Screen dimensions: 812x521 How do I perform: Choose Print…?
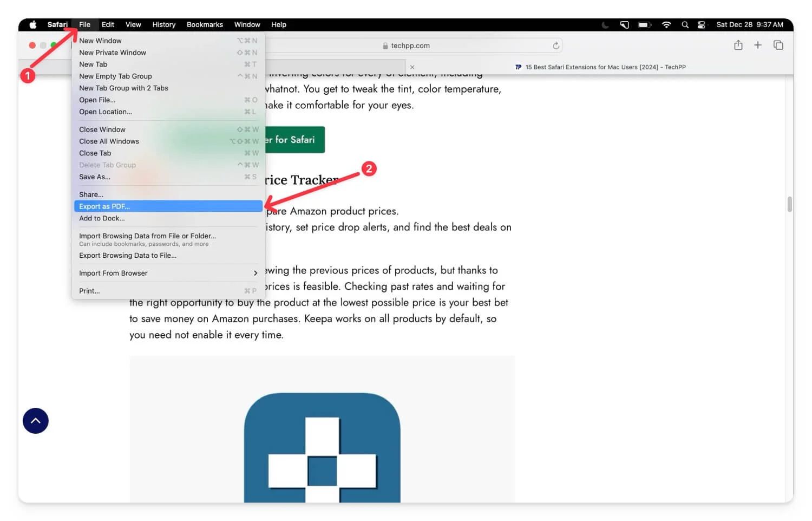point(168,291)
